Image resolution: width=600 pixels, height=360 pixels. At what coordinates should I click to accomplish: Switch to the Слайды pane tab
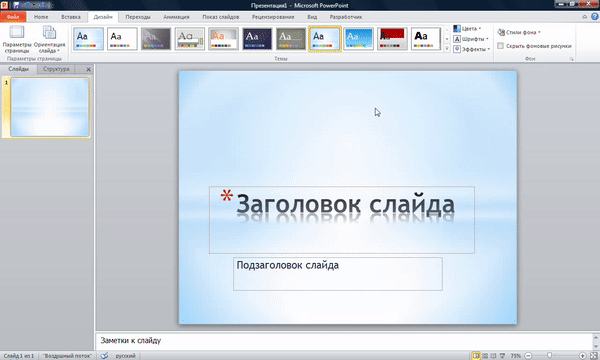(x=18, y=69)
